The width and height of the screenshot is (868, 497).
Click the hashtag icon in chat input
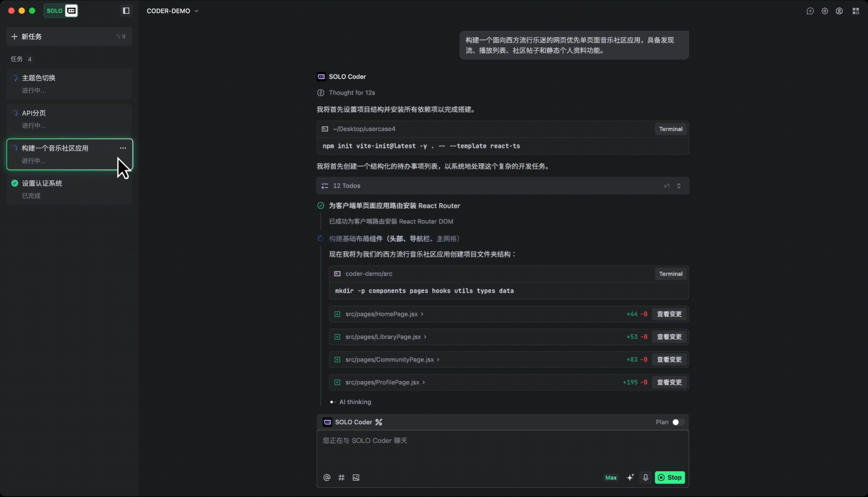(x=341, y=478)
